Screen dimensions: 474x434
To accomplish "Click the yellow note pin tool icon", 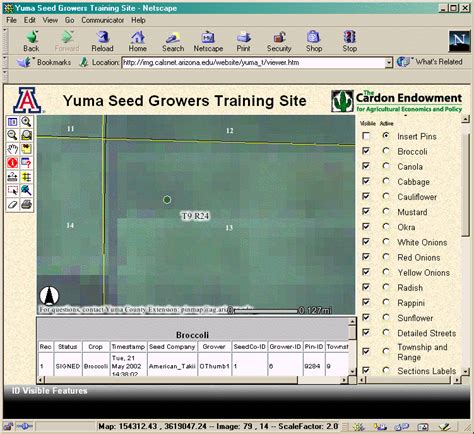I will [x=26, y=149].
